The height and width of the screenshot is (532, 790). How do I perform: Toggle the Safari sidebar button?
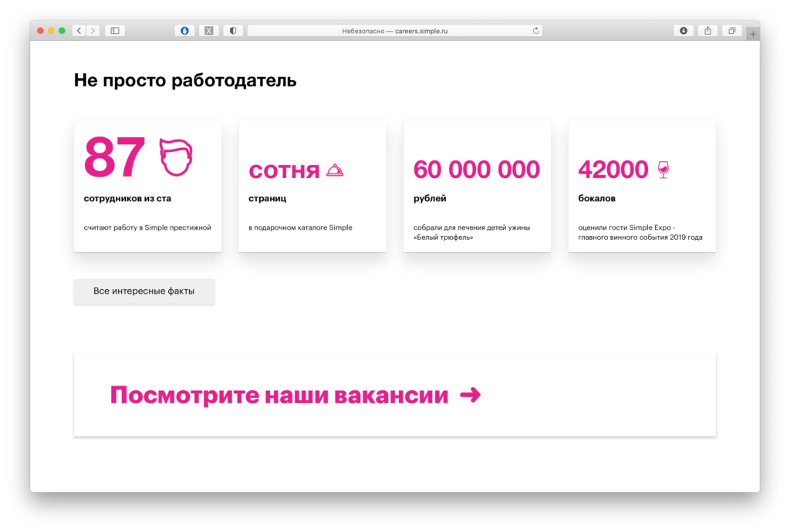coord(115,31)
